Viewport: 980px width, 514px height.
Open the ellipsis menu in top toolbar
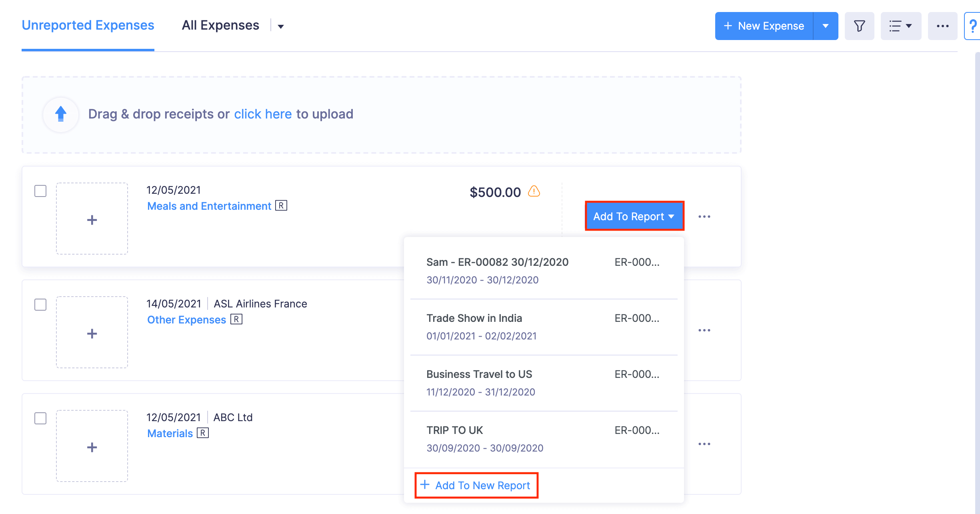[942, 26]
